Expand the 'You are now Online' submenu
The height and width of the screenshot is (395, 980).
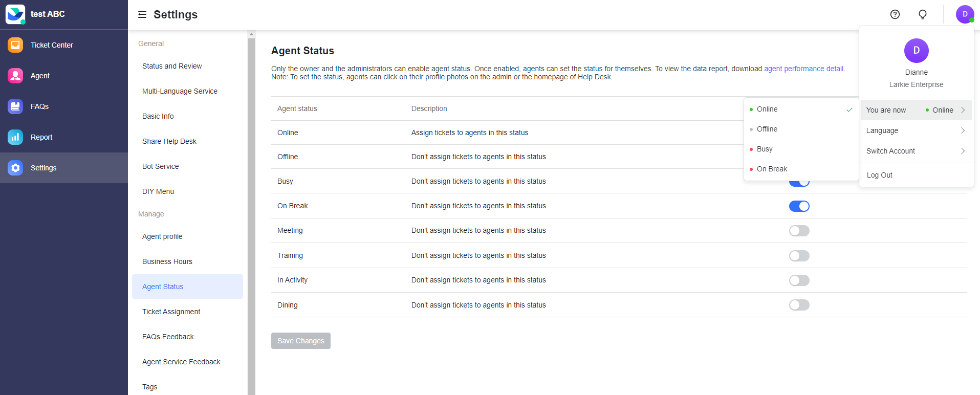[917, 110]
